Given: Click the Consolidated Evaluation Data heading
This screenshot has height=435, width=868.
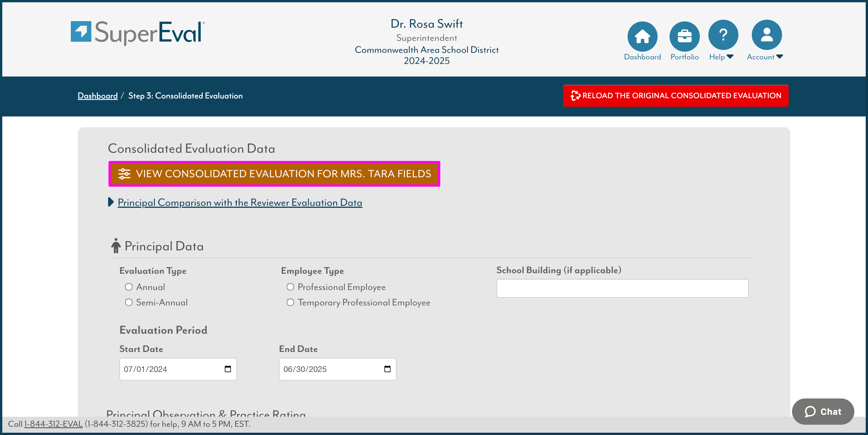Looking at the screenshot, I should pos(191,149).
